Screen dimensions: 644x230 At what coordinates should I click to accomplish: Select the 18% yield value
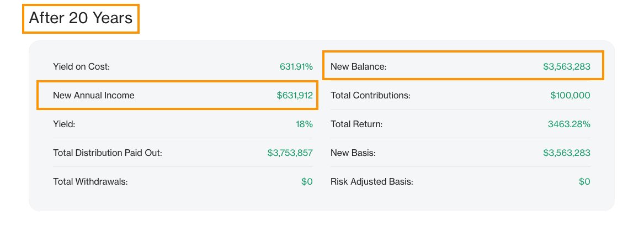click(x=304, y=124)
